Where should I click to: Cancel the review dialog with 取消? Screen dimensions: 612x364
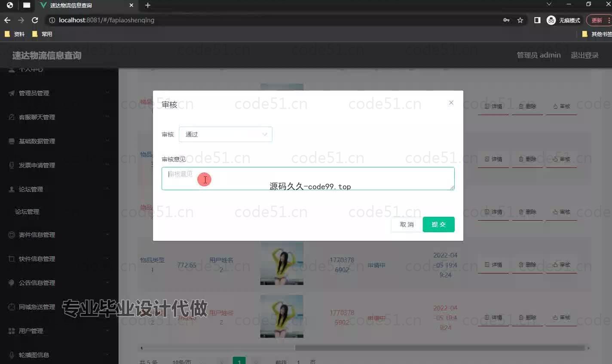407,224
